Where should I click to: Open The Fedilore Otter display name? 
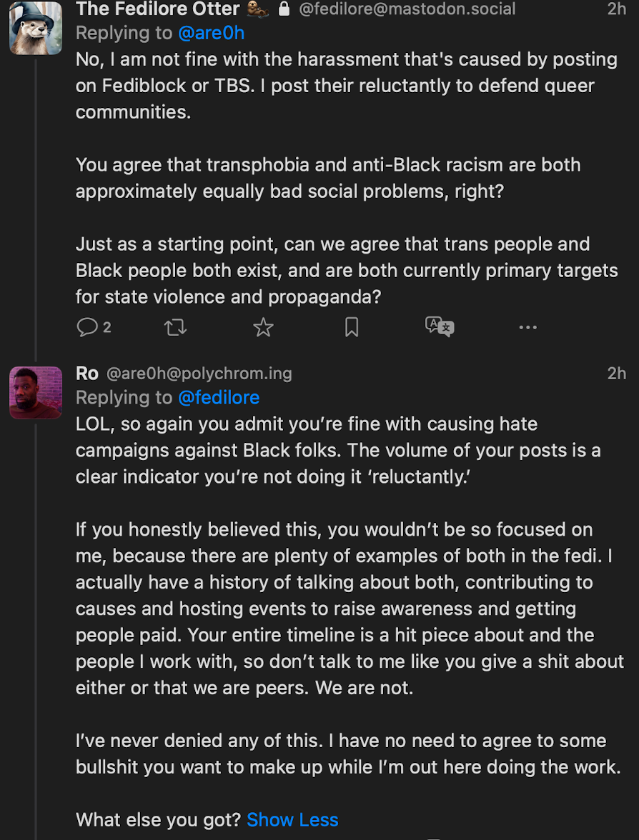pos(157,9)
